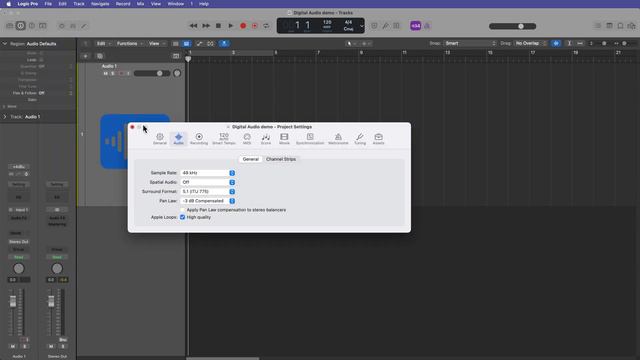640x360 pixels.
Task: Open the Movie settings pane
Action: pos(284,139)
